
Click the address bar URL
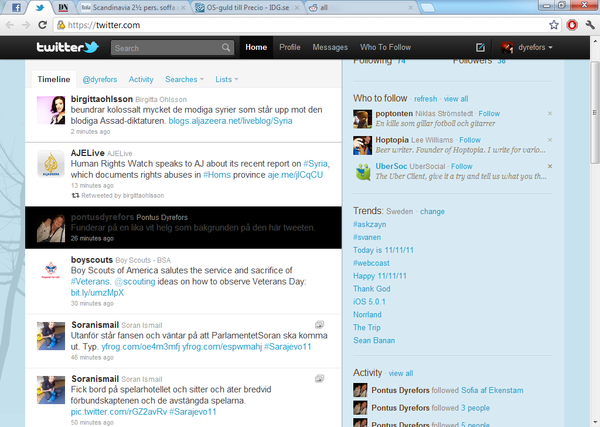point(104,25)
